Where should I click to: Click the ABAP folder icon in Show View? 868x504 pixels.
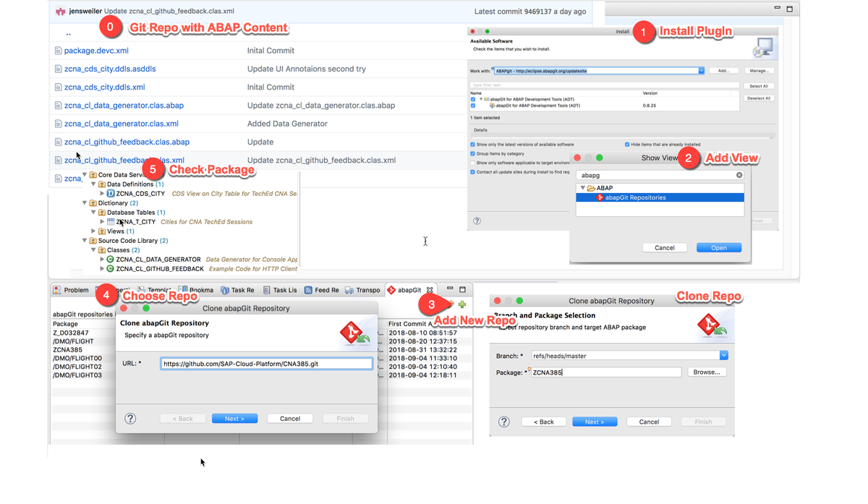[x=591, y=188]
